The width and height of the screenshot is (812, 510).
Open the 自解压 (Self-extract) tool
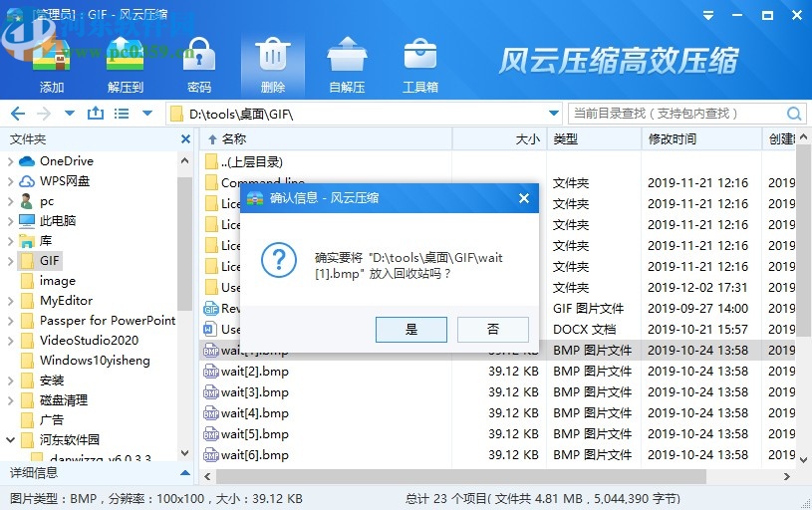point(347,65)
